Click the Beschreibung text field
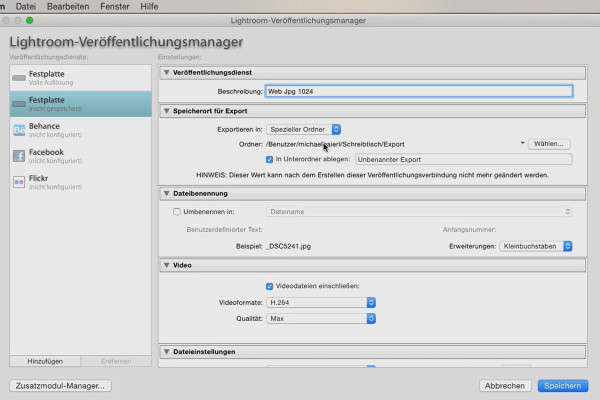Image resolution: width=600 pixels, height=400 pixels. 419,91
